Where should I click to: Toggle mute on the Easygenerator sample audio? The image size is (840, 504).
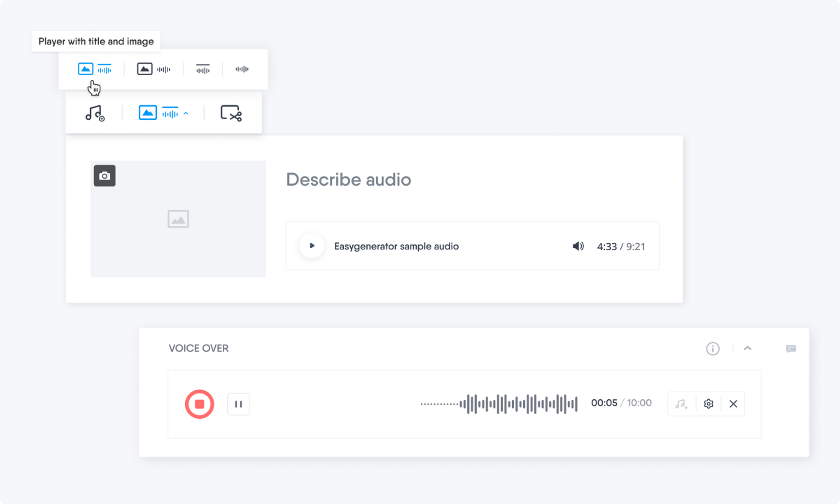point(578,246)
